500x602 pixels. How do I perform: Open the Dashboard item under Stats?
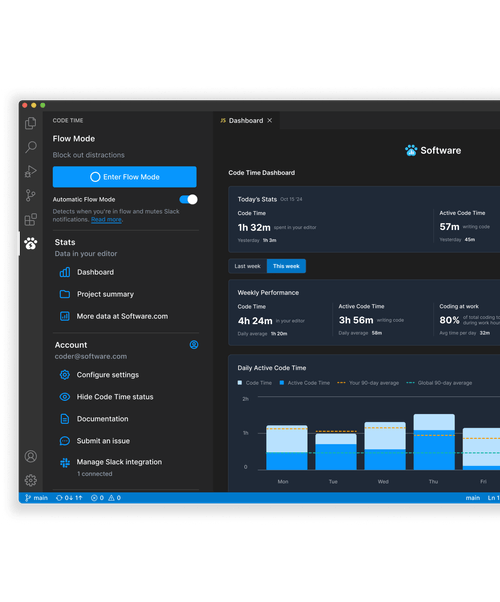[x=96, y=272]
